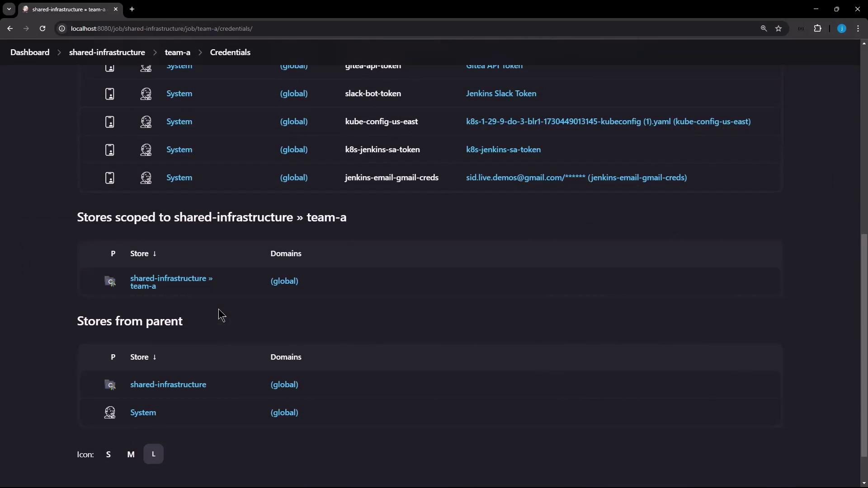Open System store link in slack-bot-token row
This screenshot has height=488, width=868.
pyautogui.click(x=179, y=94)
